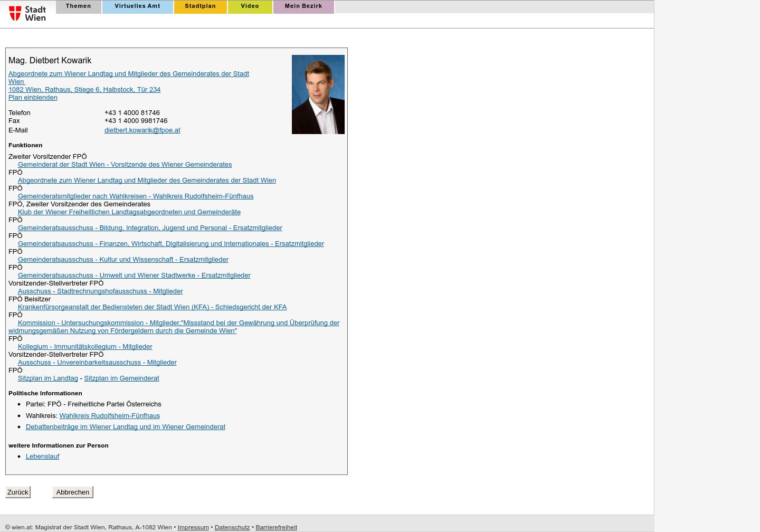760x532 pixels.
Task: Open Gemeinderatsmitglieder nach Wahlkreisen link
Action: pos(136,196)
